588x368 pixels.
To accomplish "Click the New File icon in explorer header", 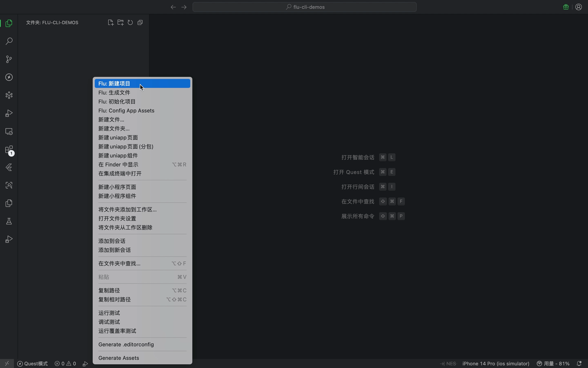I will point(111,22).
